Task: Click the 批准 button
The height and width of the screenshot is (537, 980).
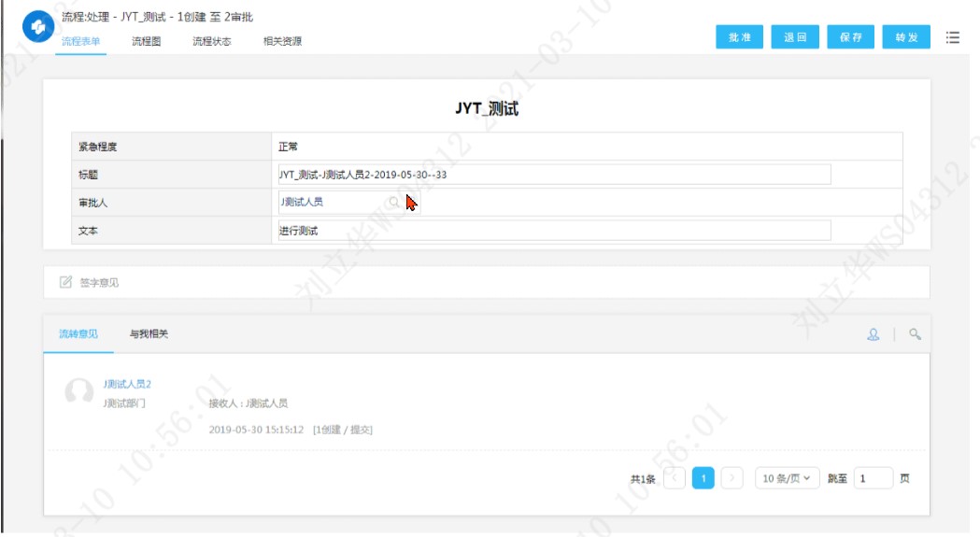Action: point(739,37)
